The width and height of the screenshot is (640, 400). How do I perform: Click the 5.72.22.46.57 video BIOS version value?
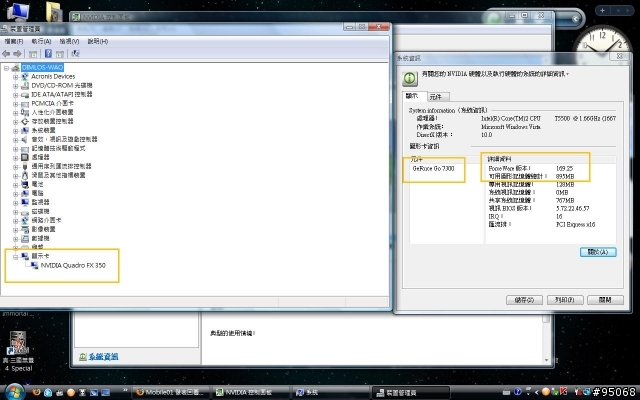coord(573,209)
